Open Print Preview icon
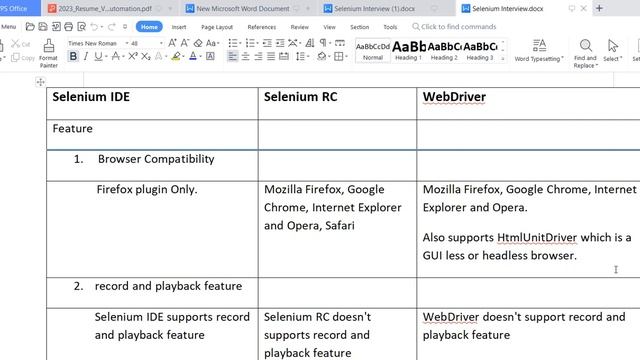640x360 pixels. [x=82, y=27]
